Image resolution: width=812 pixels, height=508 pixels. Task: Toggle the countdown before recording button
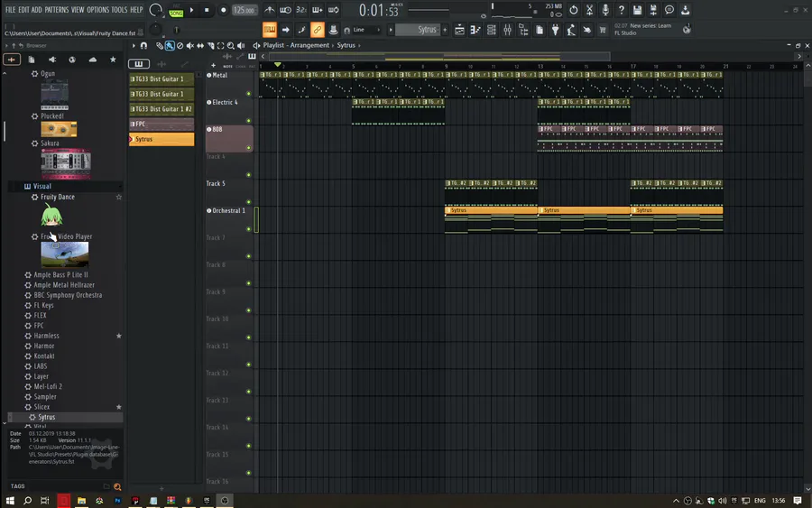click(x=301, y=10)
